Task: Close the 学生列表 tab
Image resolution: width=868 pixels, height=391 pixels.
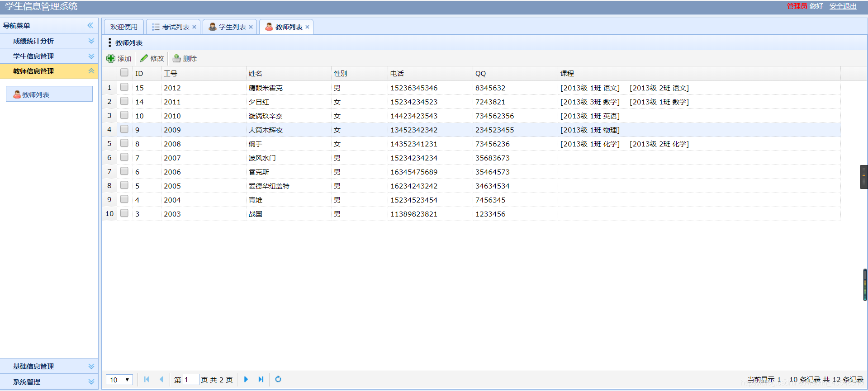Action: pos(251,27)
